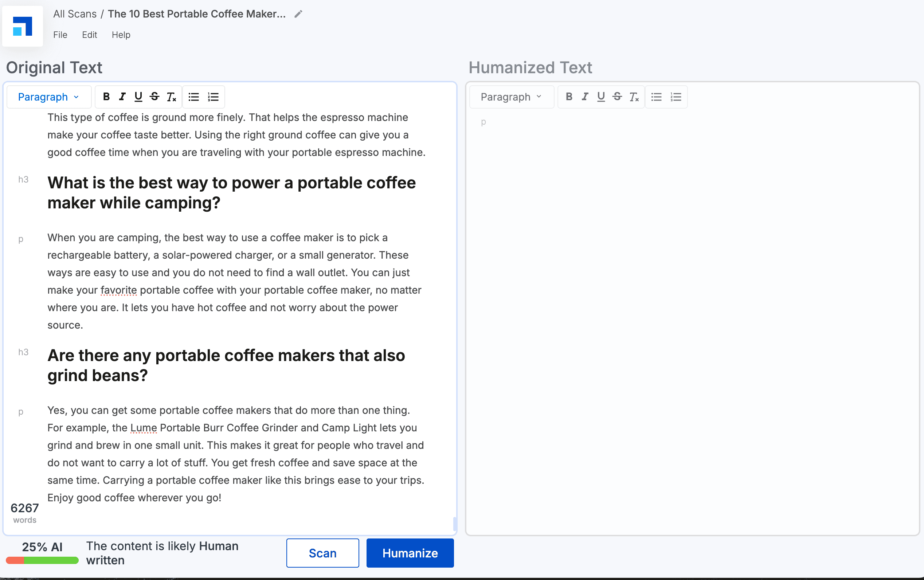
Task: Insert bulleted list in Original Text editor
Action: 194,97
